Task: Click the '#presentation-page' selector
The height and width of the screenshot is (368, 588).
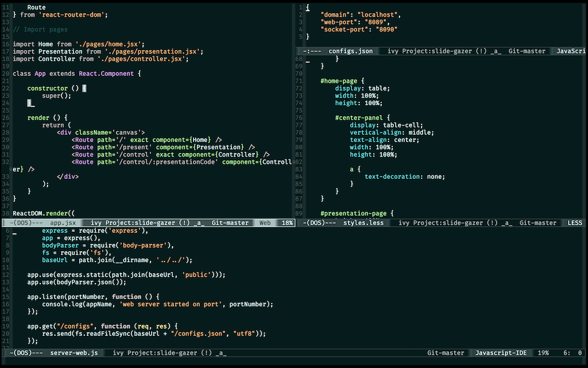Action: pyautogui.click(x=354, y=213)
